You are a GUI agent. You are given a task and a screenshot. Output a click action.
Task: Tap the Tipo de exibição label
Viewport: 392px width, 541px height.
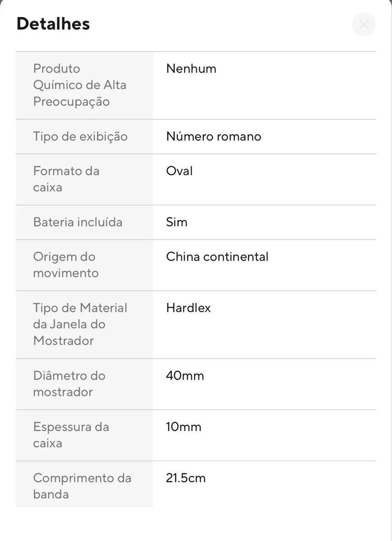[x=80, y=137]
